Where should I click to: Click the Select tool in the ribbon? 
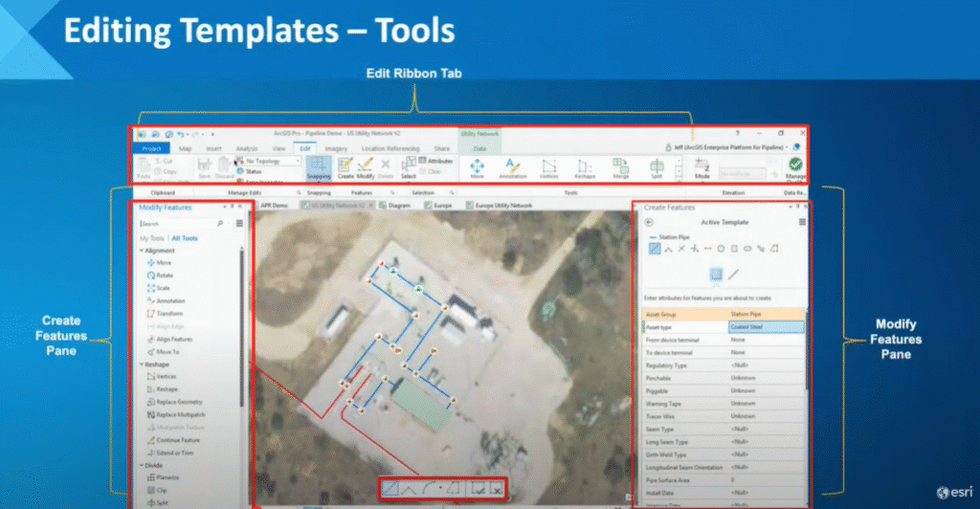tap(408, 168)
